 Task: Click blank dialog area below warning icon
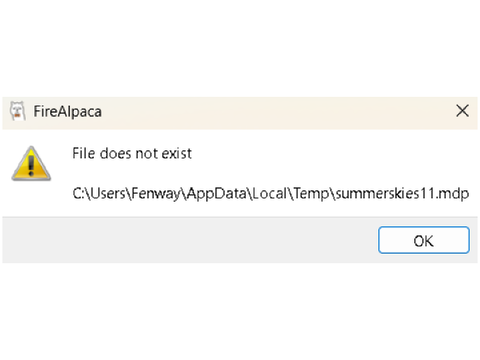coord(31,199)
